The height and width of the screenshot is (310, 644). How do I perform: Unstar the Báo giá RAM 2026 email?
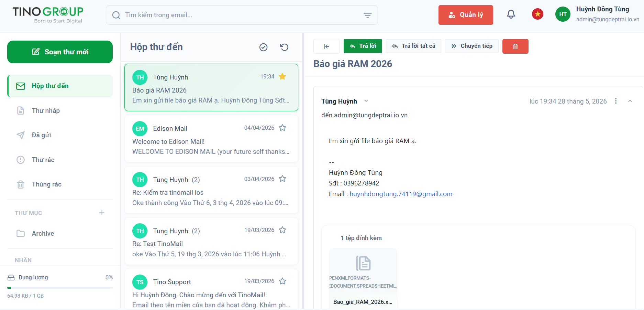282,76
